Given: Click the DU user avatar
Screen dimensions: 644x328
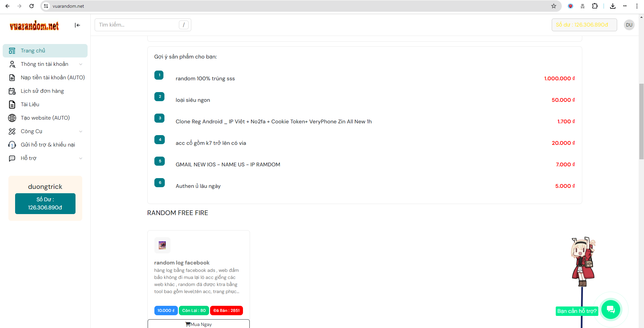Looking at the screenshot, I should [629, 25].
